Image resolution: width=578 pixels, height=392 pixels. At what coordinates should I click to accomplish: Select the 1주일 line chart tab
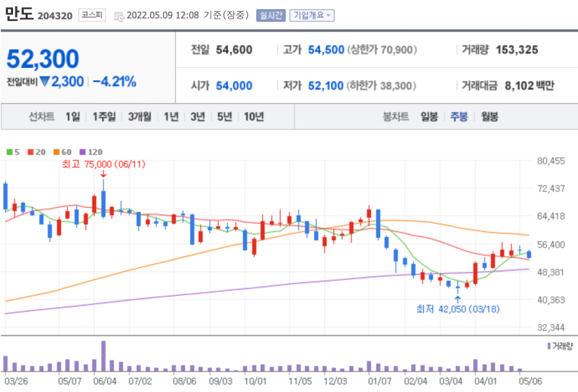pyautogui.click(x=104, y=117)
